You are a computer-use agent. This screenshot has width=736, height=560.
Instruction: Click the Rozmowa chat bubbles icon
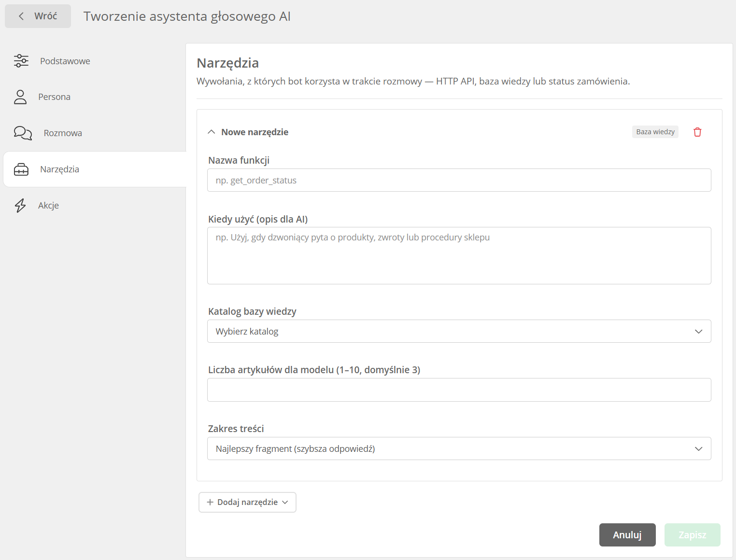coord(23,133)
